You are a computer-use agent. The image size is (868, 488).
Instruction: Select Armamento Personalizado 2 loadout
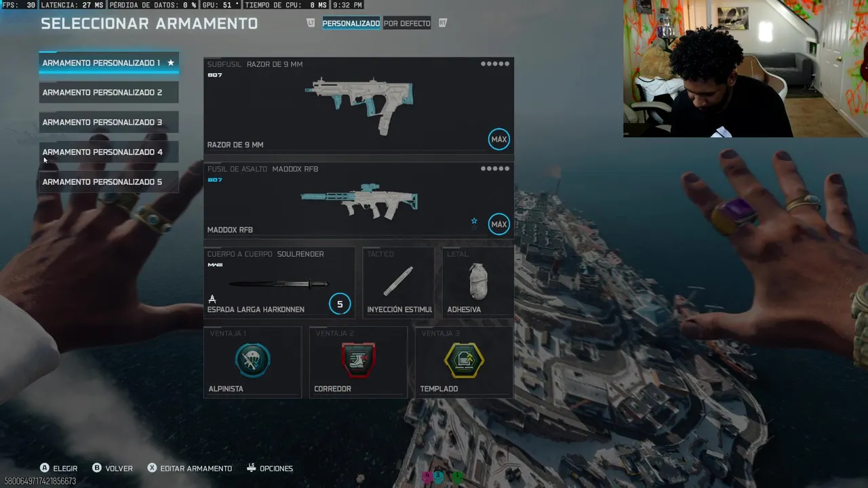click(108, 93)
